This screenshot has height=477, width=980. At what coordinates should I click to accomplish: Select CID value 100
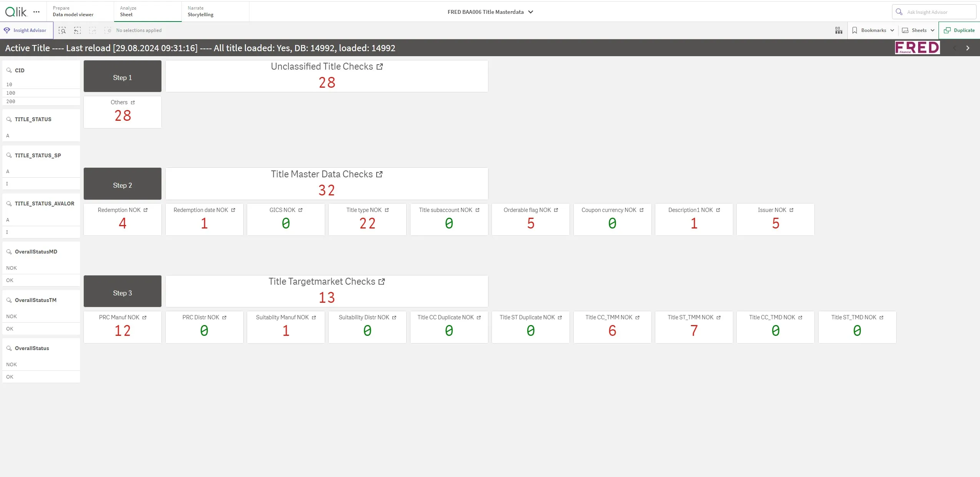(x=41, y=93)
